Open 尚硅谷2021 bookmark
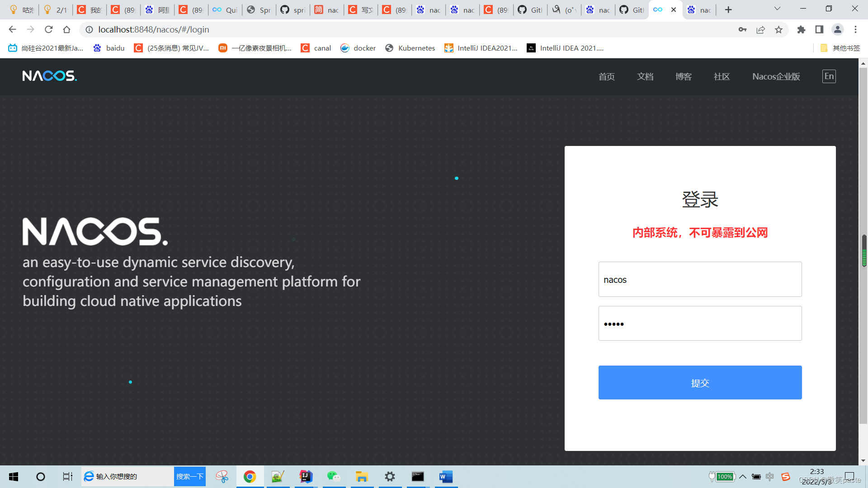Screen dimensions: 868x488 coord(46,48)
